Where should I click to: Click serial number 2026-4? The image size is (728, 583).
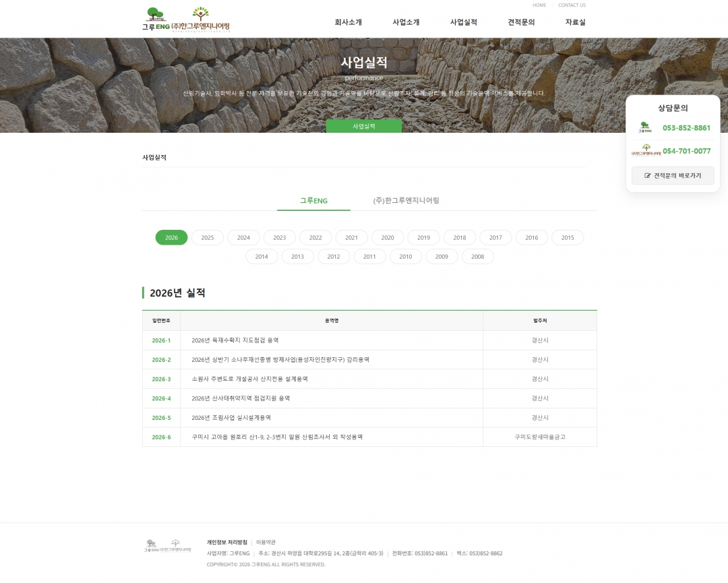[161, 399]
